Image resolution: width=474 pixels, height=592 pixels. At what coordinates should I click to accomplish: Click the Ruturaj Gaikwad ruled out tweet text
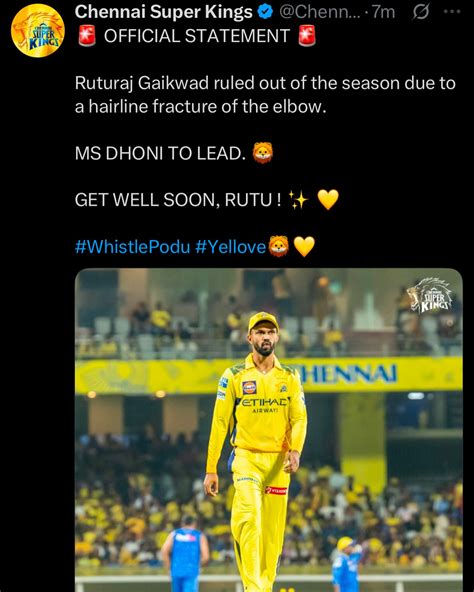265,95
